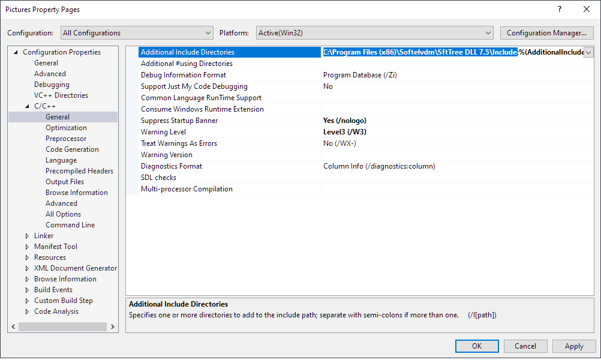Select Diagnostics Format property
This screenshot has width=601, height=360.
click(x=171, y=166)
